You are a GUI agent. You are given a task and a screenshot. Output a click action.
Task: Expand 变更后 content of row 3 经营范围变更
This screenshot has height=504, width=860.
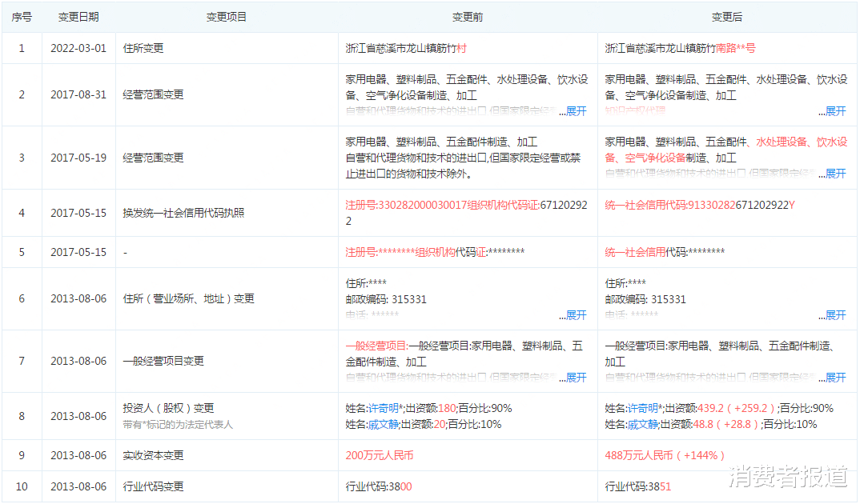click(834, 173)
